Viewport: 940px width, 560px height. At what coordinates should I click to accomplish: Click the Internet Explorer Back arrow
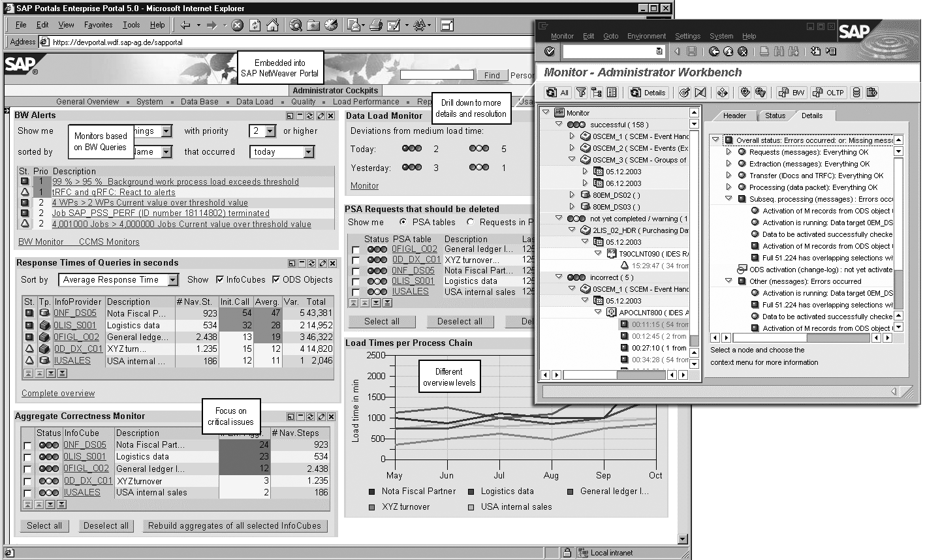[x=186, y=25]
